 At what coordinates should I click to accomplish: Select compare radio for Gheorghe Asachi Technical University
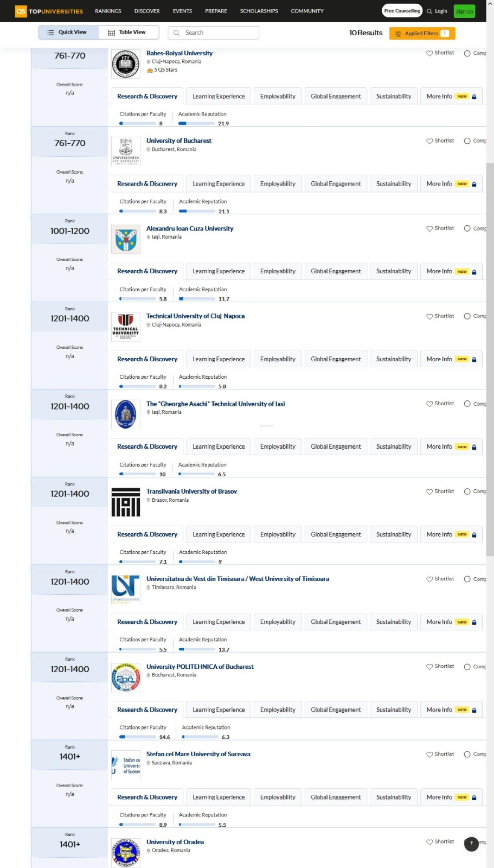[467, 404]
